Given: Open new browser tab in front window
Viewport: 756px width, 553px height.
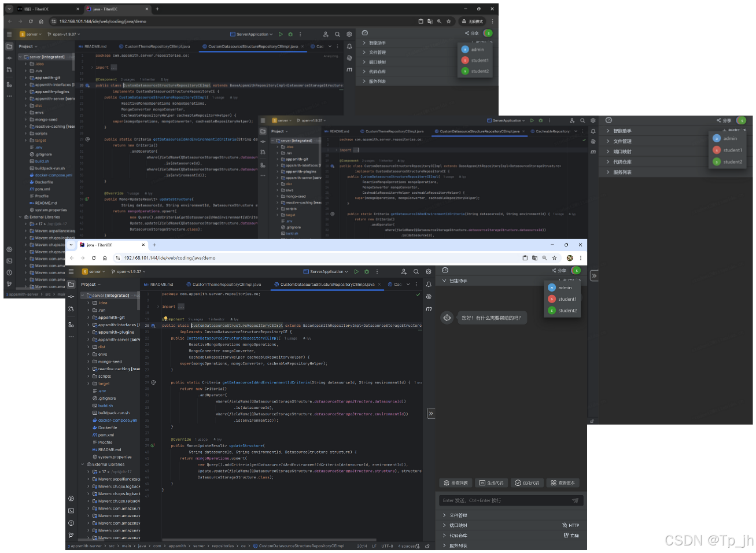Looking at the screenshot, I should click(x=154, y=245).
